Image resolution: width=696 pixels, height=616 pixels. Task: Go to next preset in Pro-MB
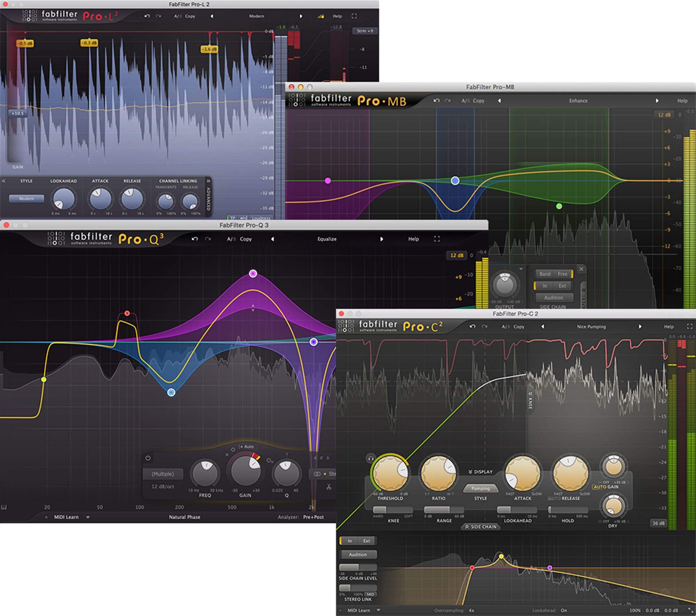point(657,101)
